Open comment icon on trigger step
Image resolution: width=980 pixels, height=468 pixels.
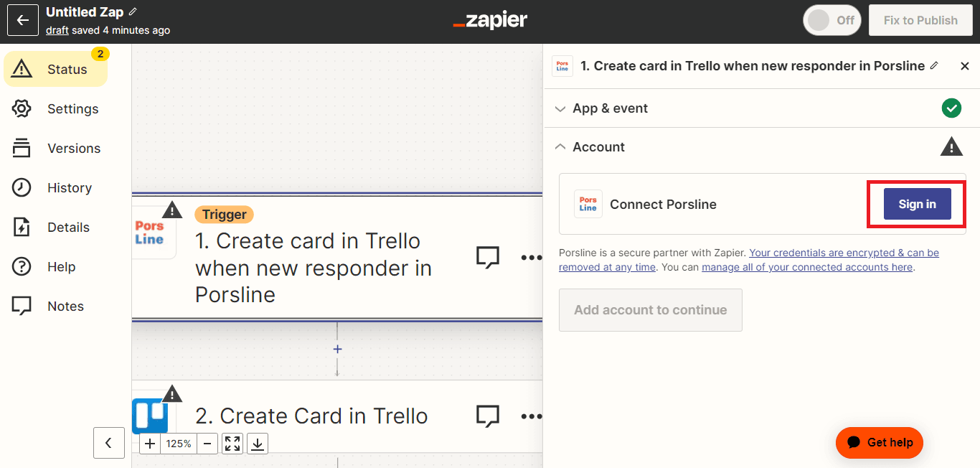tap(487, 257)
